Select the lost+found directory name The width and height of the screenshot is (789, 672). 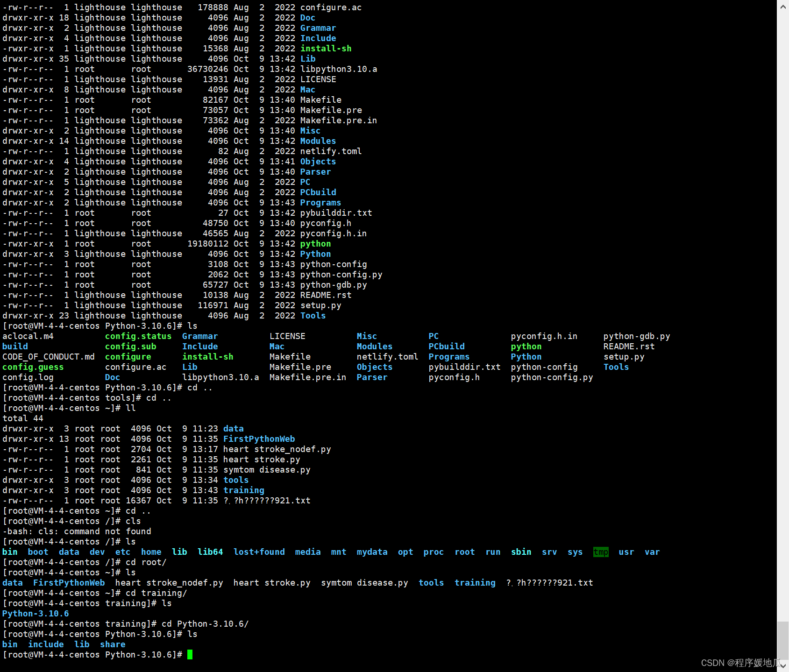(x=259, y=552)
